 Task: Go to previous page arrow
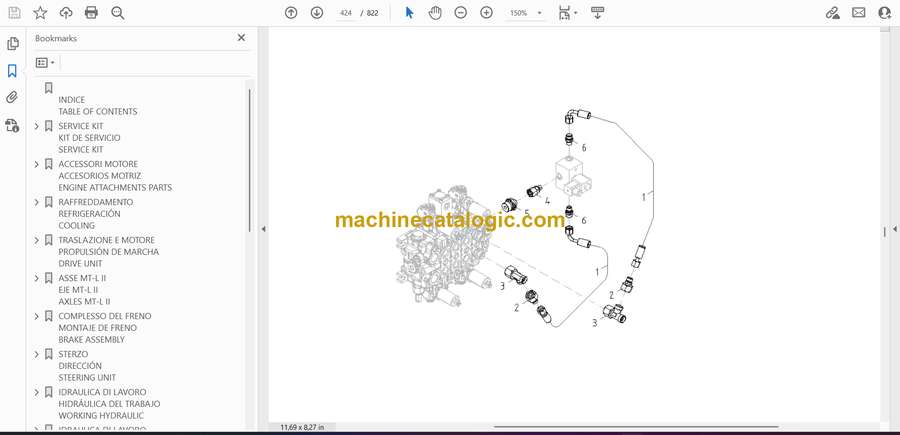pos(291,13)
